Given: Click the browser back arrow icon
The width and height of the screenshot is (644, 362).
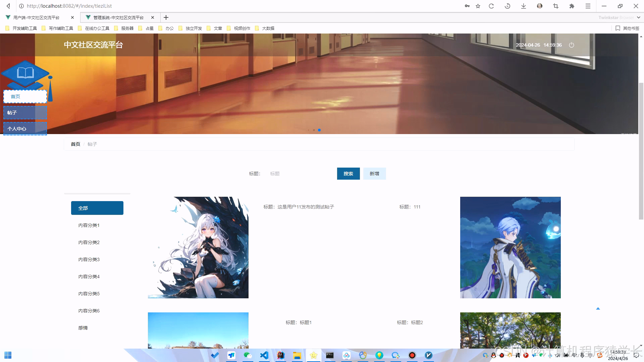Looking at the screenshot, I should pyautogui.click(x=8, y=6).
